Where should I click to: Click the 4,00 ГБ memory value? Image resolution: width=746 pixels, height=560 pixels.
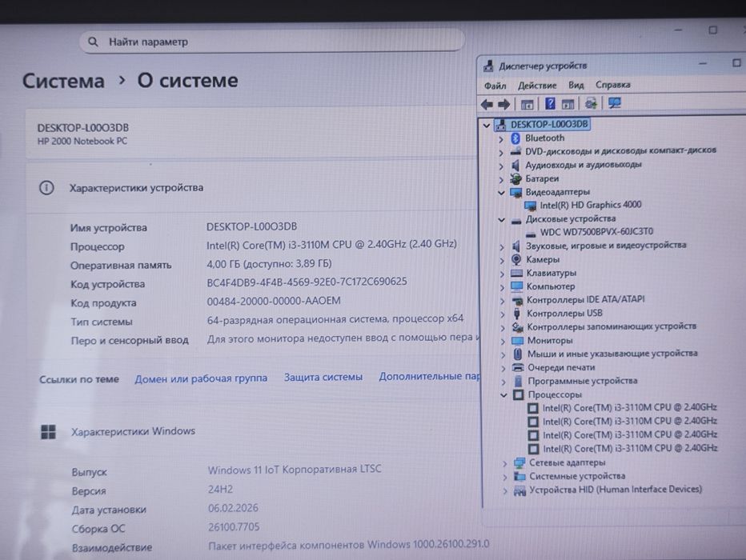269,264
